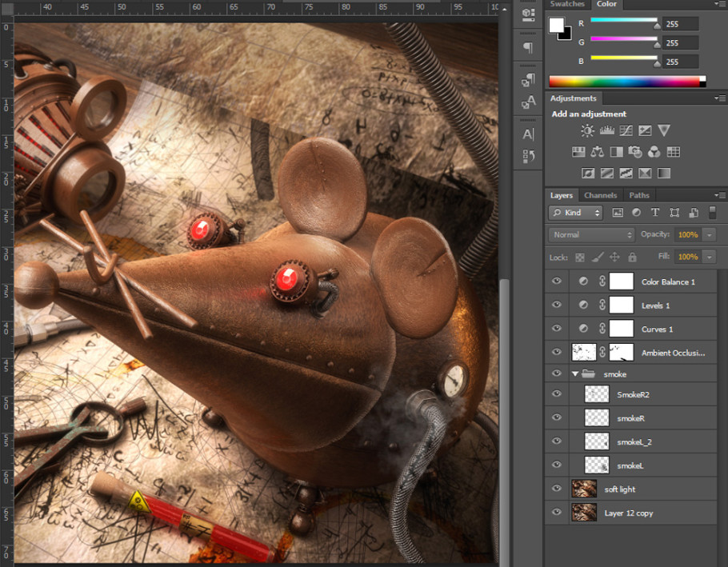The image size is (728, 567).
Task: Lock transparent pixels
Action: [580, 257]
